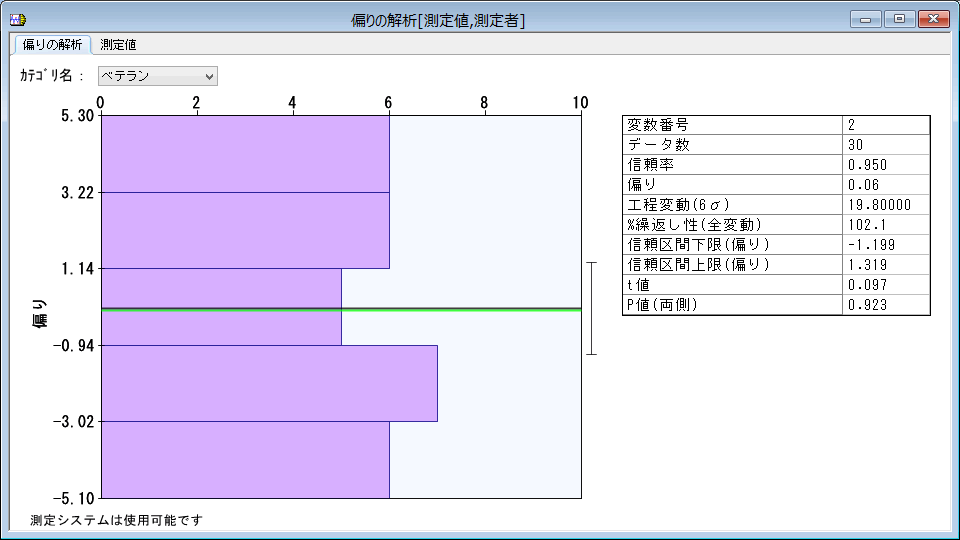Screen dimensions: 960x540
Task: Click the x-axis label 4
Action: 292,103
